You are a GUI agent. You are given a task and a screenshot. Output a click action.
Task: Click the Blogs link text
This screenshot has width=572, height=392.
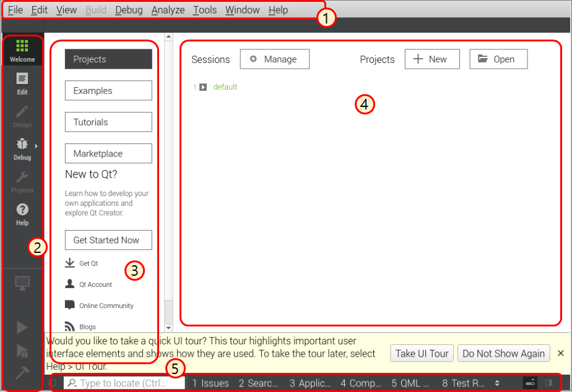[87, 327]
